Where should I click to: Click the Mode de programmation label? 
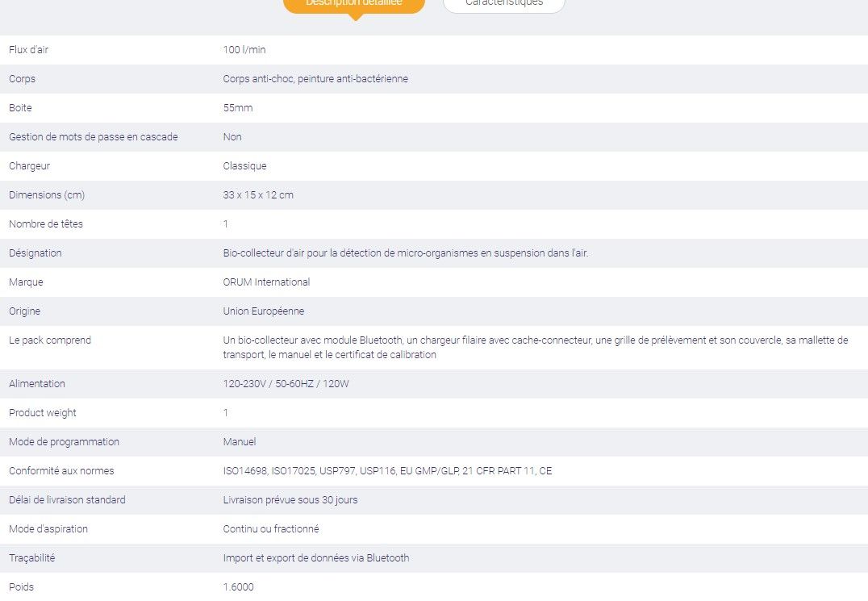click(64, 442)
